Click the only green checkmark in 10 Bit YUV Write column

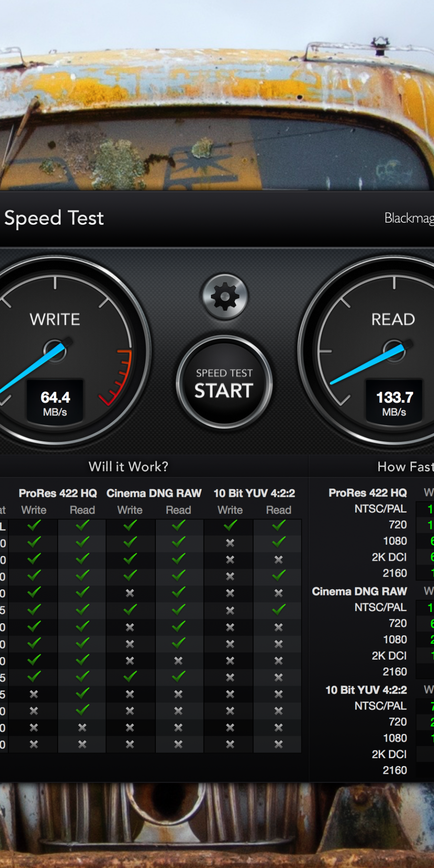click(x=230, y=526)
